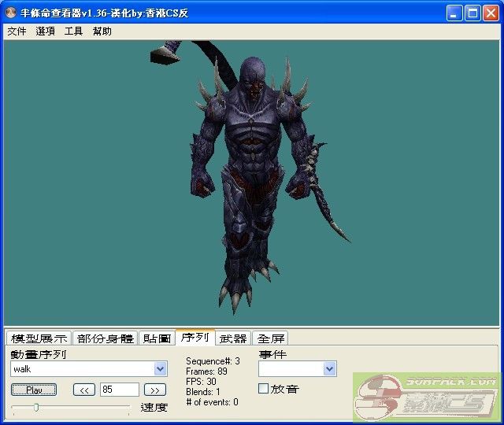Switch to the 部份身體 tab
Image resolution: width=504 pixels, height=425 pixels.
pyautogui.click(x=106, y=338)
